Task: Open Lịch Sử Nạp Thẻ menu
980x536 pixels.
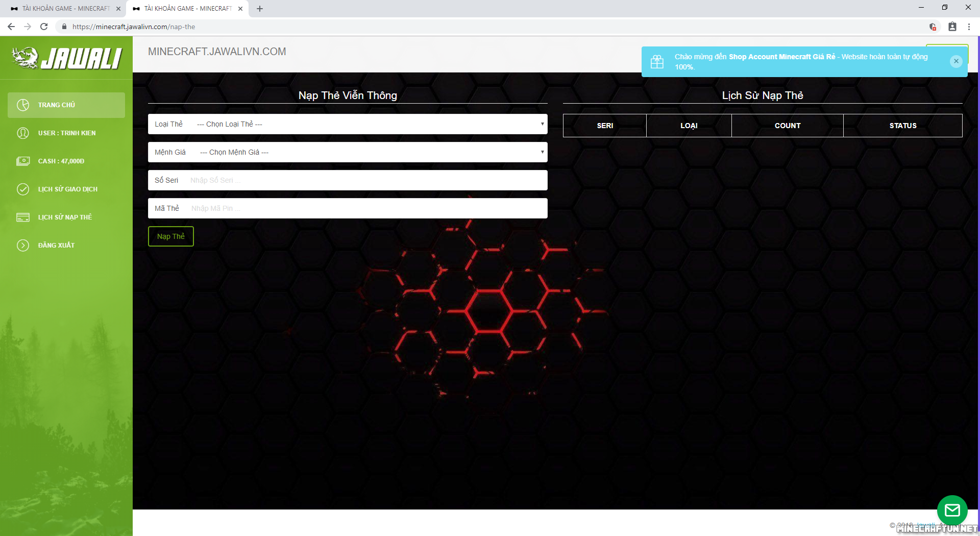Action: coord(66,217)
